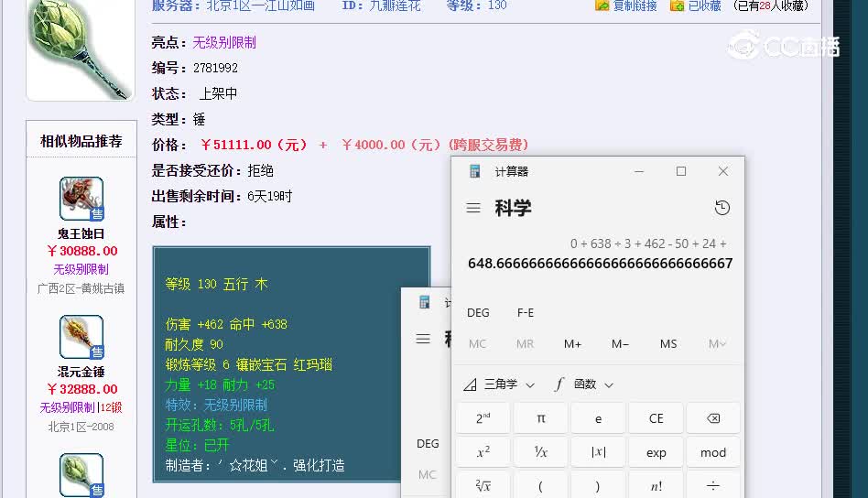The height and width of the screenshot is (498, 868).
Task: Minimize the calculator window
Action: pos(639,171)
